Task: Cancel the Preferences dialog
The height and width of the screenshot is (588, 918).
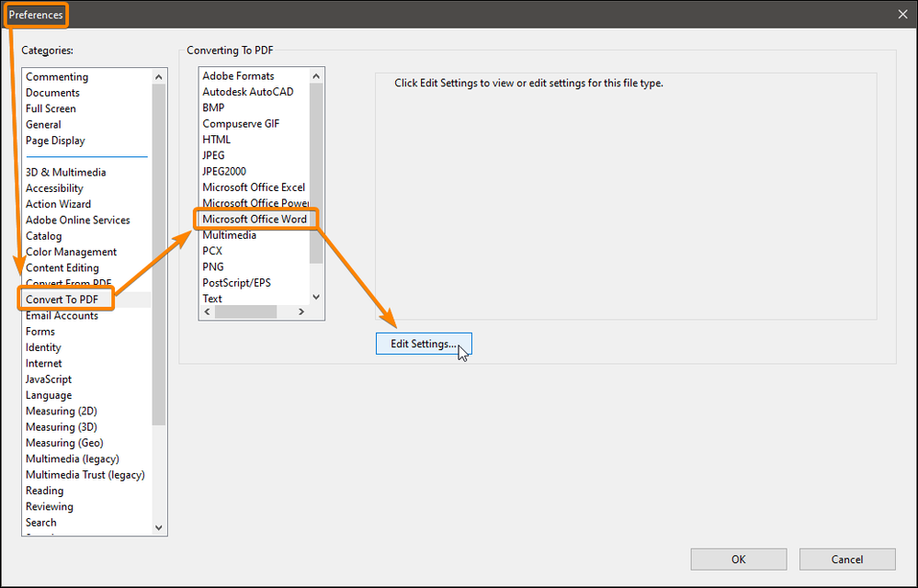Action: click(x=847, y=560)
